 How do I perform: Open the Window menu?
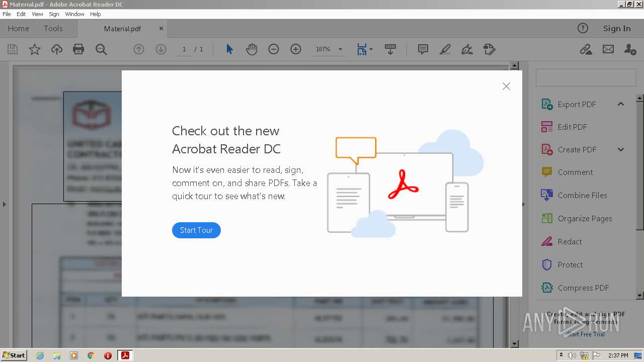[74, 14]
